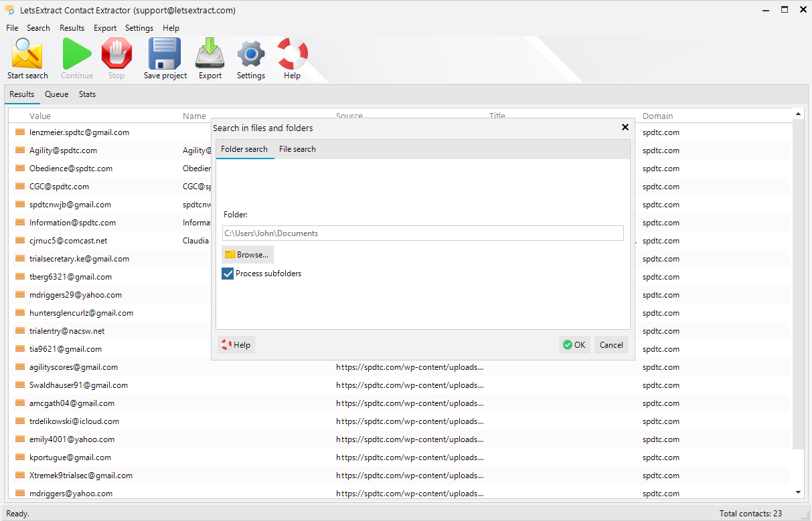Open the Export menu
This screenshot has height=521, width=812.
105,27
